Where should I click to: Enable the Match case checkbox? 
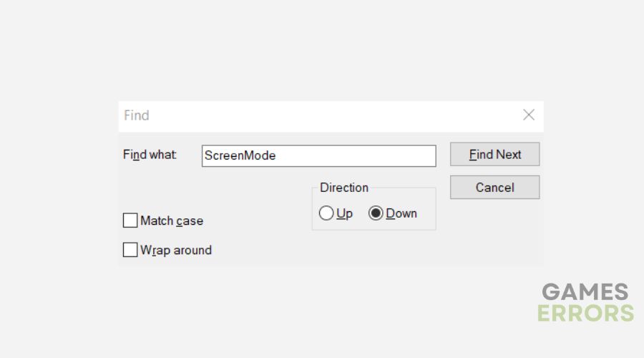(130, 221)
